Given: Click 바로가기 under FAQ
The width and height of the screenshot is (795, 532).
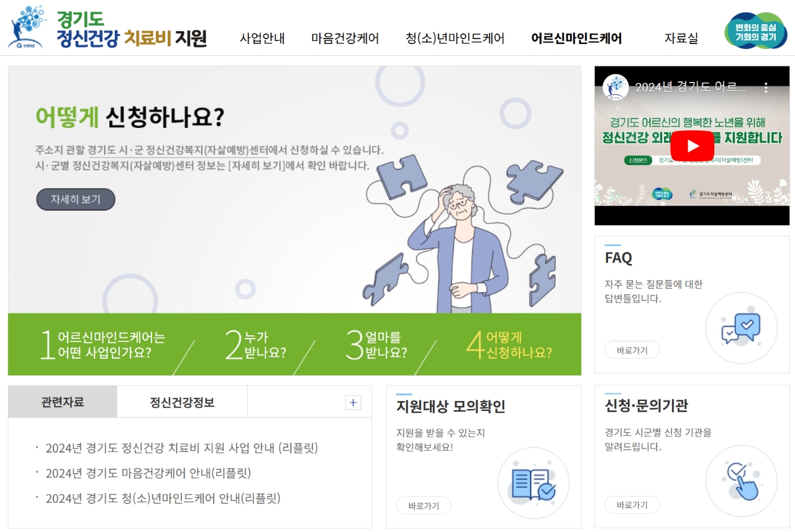Looking at the screenshot, I should pyautogui.click(x=632, y=350).
